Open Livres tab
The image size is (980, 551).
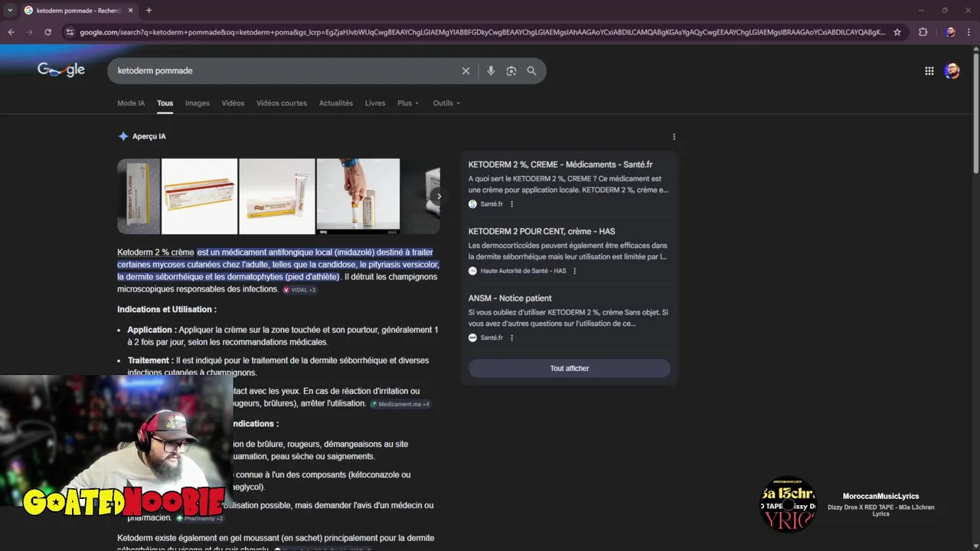375,103
